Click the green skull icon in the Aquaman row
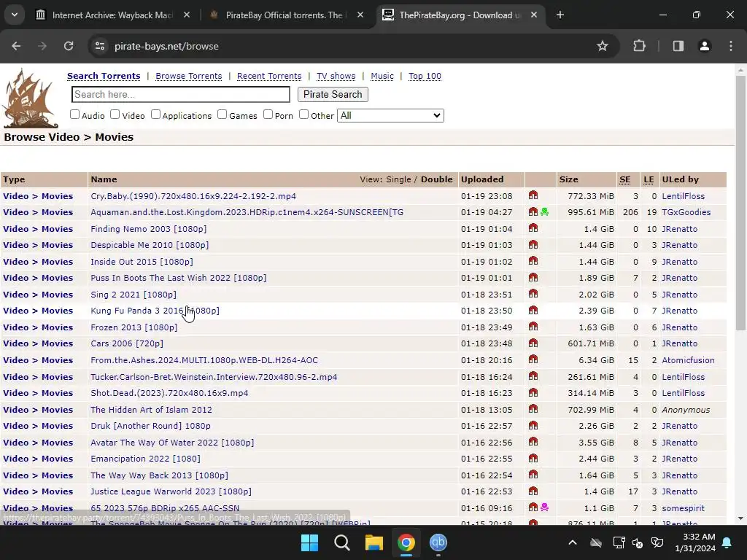 [544, 211]
